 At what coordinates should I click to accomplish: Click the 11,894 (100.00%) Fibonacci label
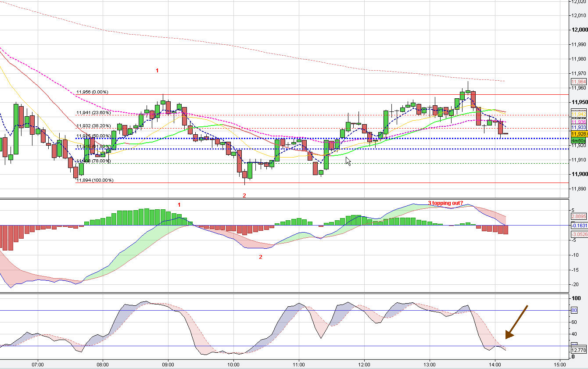pyautogui.click(x=95, y=180)
